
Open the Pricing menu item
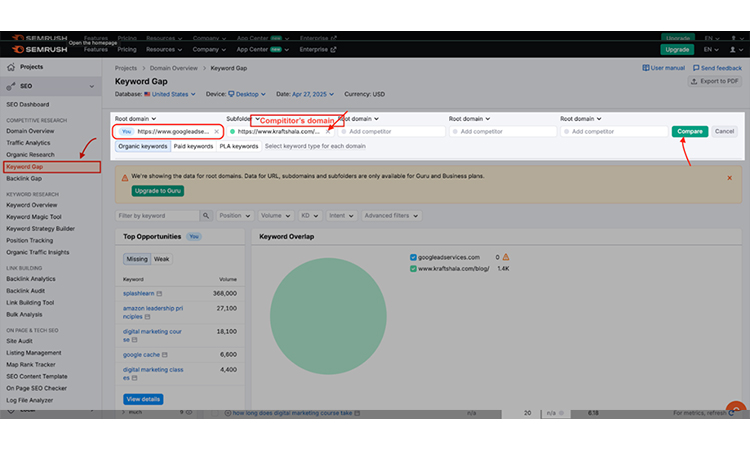127,49
